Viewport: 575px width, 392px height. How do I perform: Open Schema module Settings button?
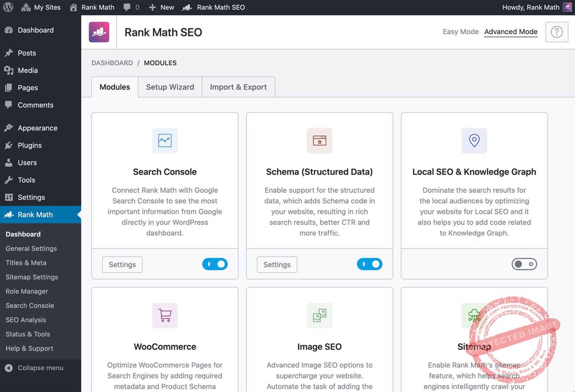click(277, 265)
